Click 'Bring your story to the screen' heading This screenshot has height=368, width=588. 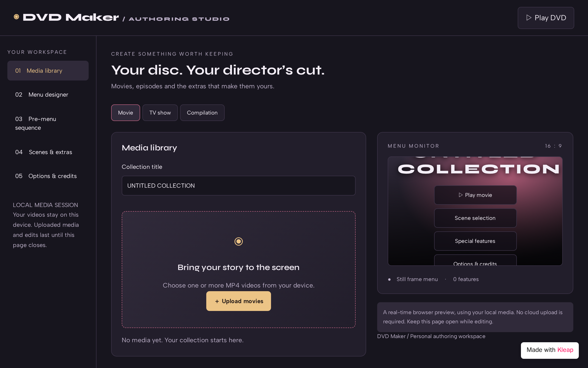tap(238, 267)
